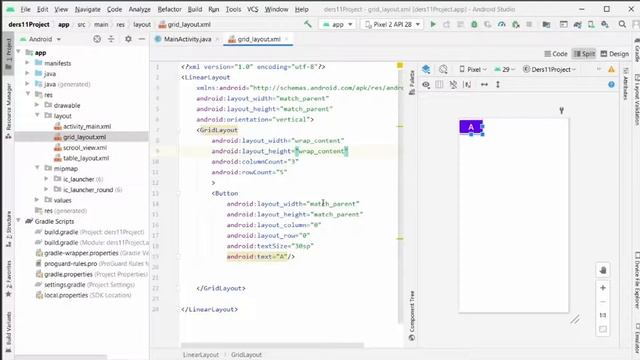Switch editor to Design view
The width and height of the screenshot is (640, 360).
[615, 54]
